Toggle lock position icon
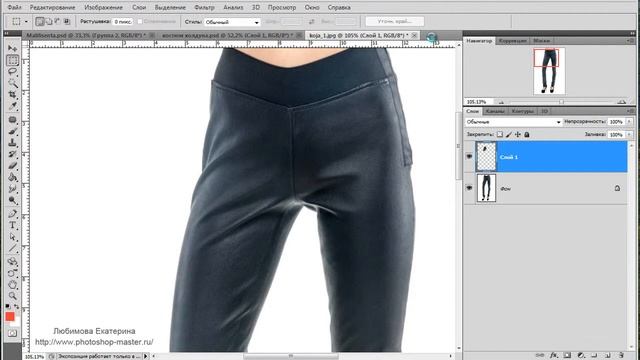Viewport: 640px width, 360px height. point(518,134)
